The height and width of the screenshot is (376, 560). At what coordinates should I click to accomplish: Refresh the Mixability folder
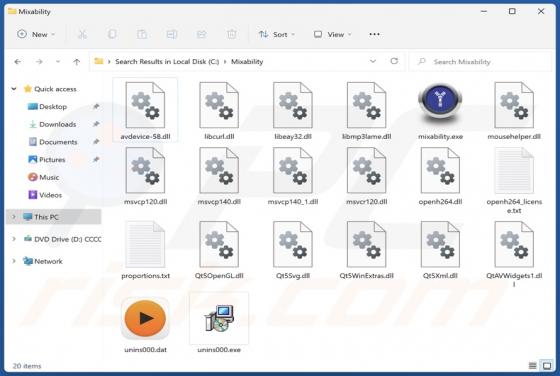pos(394,61)
